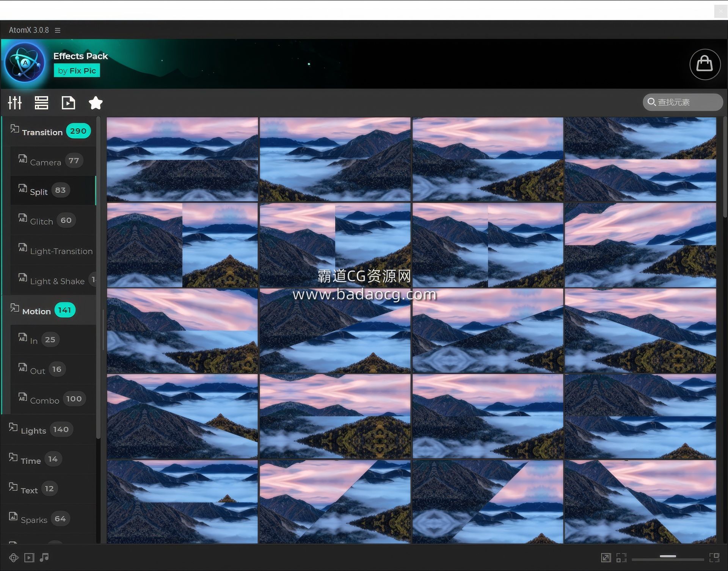Click the target icon in bottom bar
Image resolution: width=728 pixels, height=571 pixels.
[x=14, y=558]
